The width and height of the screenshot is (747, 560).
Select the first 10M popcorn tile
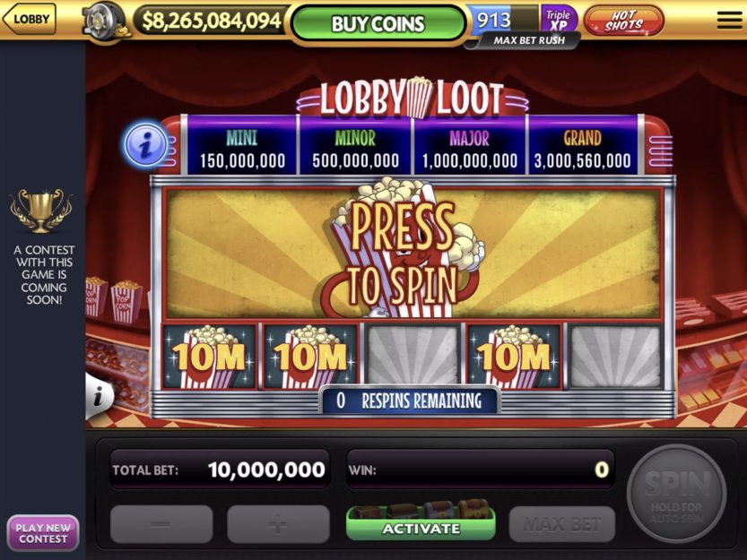(x=209, y=357)
